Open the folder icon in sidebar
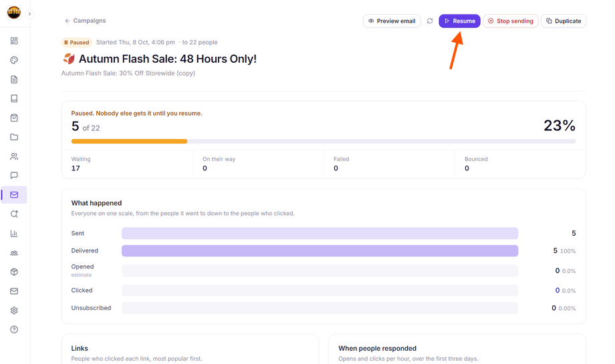Screen dimensions: 615x364 pos(14,137)
